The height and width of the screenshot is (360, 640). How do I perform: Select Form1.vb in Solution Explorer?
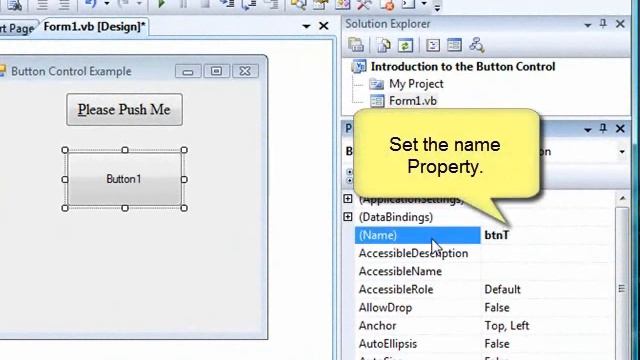(413, 101)
